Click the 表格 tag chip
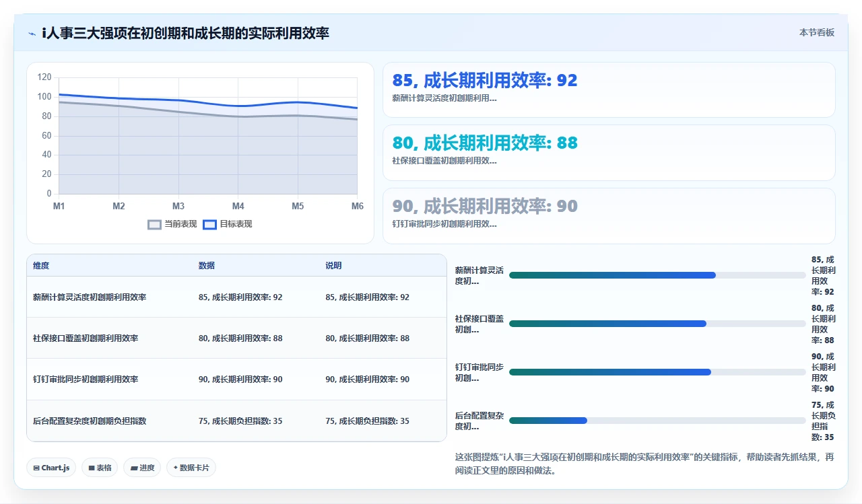 point(100,468)
